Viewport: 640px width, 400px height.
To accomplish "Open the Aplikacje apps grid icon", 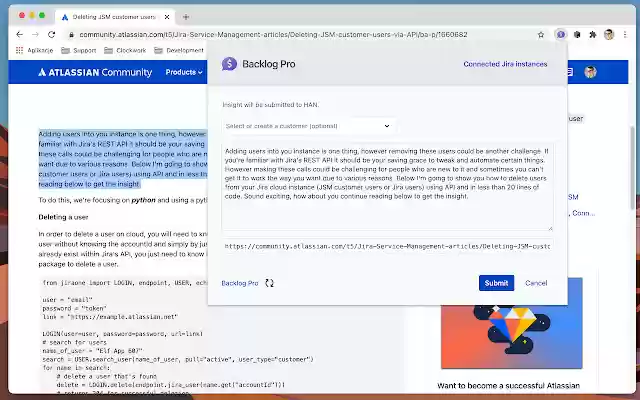I will (x=19, y=50).
